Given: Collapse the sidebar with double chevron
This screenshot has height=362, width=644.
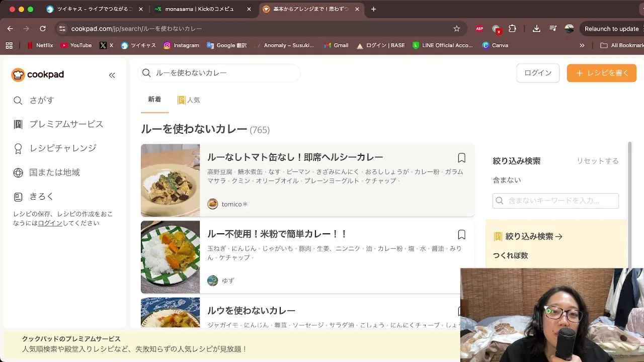Looking at the screenshot, I should pyautogui.click(x=112, y=75).
